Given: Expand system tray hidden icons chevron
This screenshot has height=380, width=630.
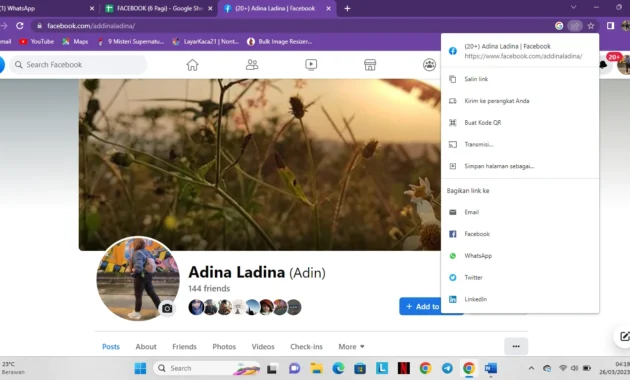Looking at the screenshot, I should pos(531,368).
